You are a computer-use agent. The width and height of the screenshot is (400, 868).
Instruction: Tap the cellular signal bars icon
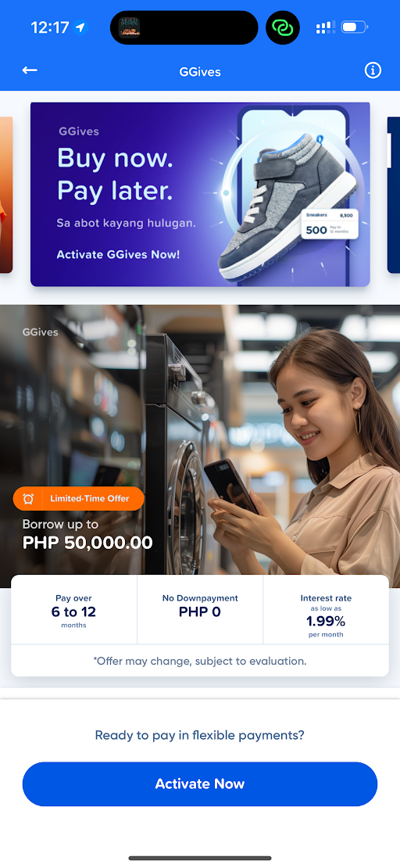326,27
